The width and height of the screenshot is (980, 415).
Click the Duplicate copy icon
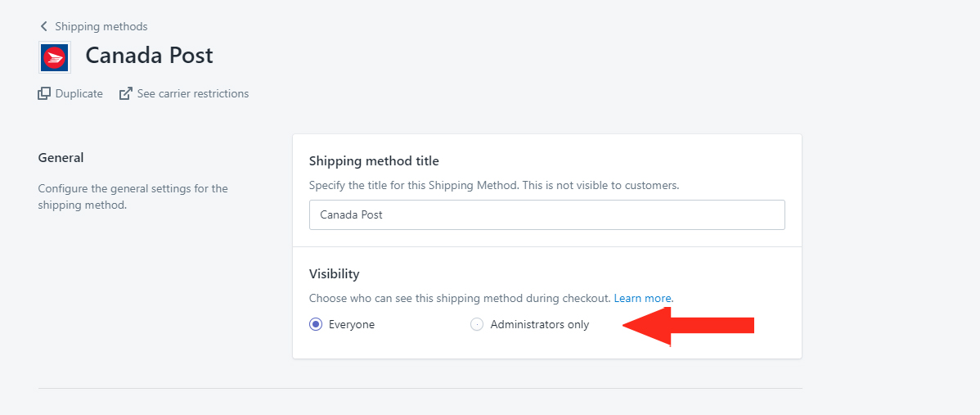(x=43, y=94)
